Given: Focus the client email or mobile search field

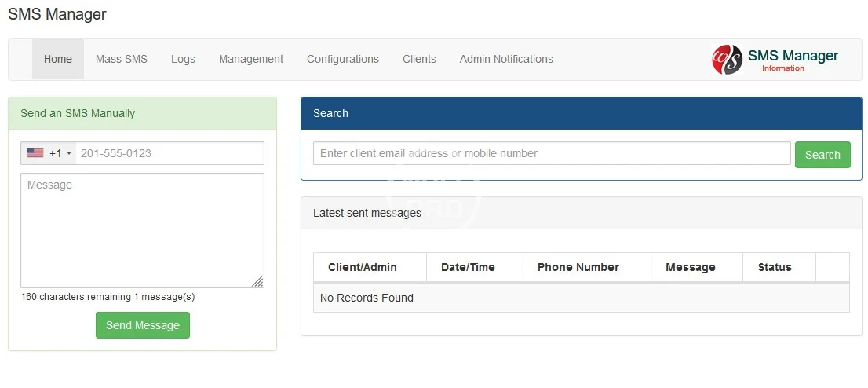Looking at the screenshot, I should [552, 153].
